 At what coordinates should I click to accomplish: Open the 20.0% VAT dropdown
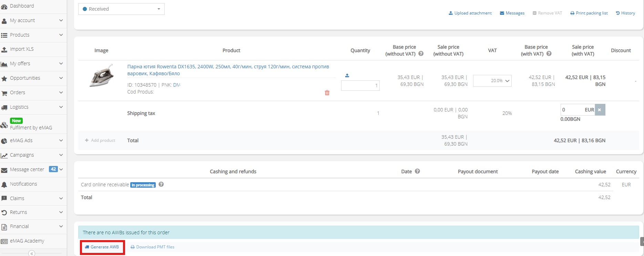(492, 81)
